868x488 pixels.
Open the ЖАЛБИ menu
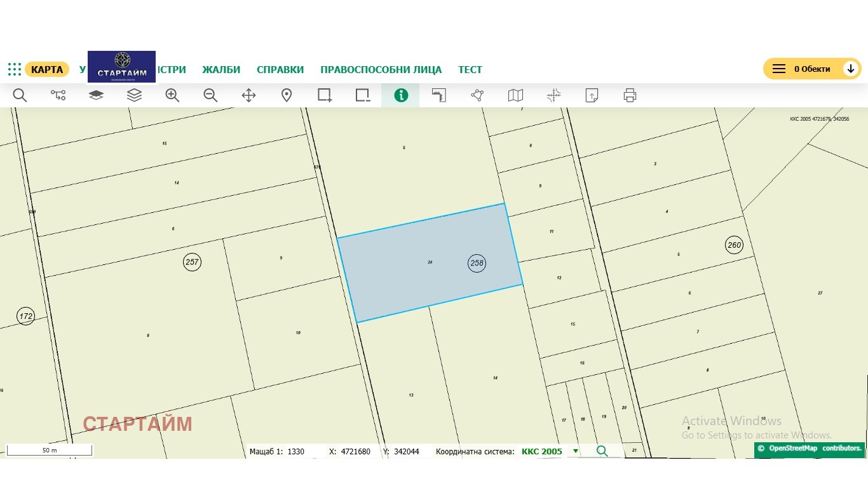[x=221, y=70]
